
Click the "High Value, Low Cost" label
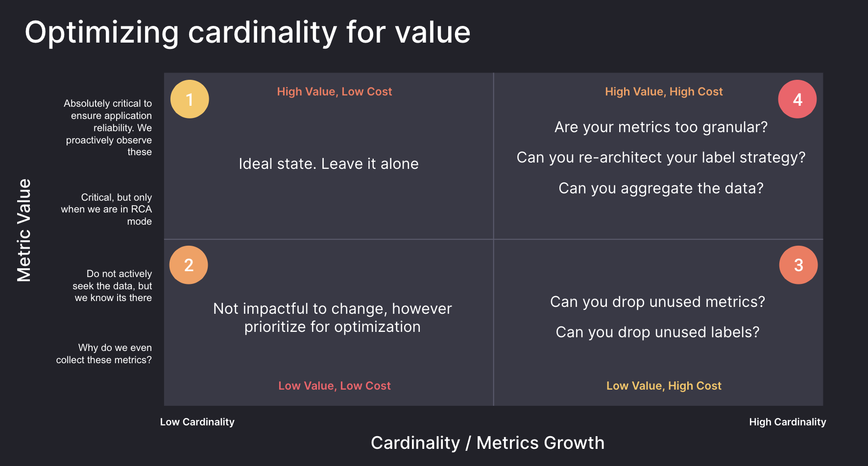click(335, 92)
